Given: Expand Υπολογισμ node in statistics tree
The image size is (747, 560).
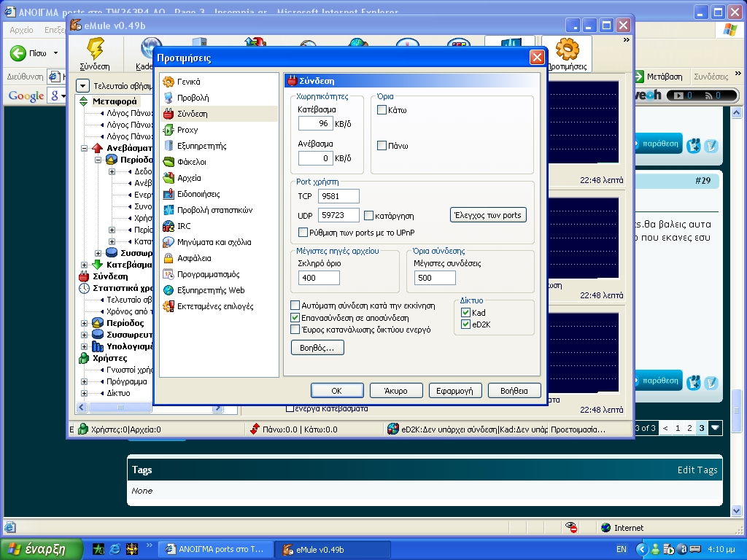Looking at the screenshot, I should click(x=85, y=346).
